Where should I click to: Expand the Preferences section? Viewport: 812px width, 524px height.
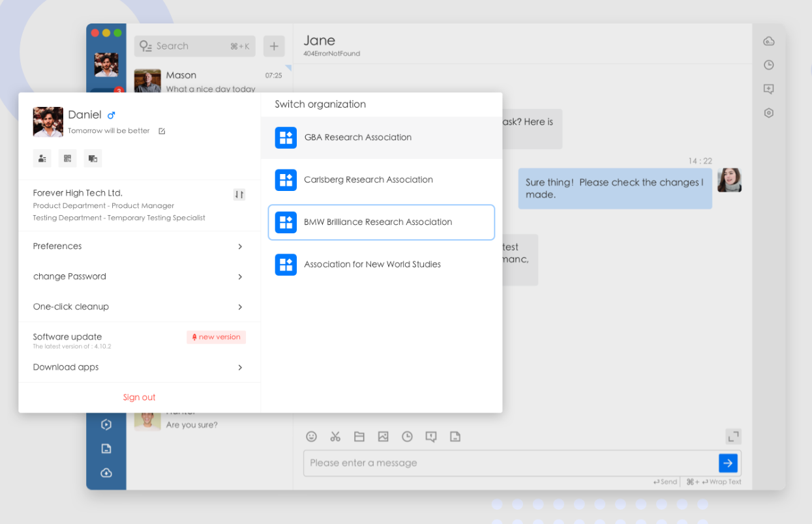[x=139, y=246]
